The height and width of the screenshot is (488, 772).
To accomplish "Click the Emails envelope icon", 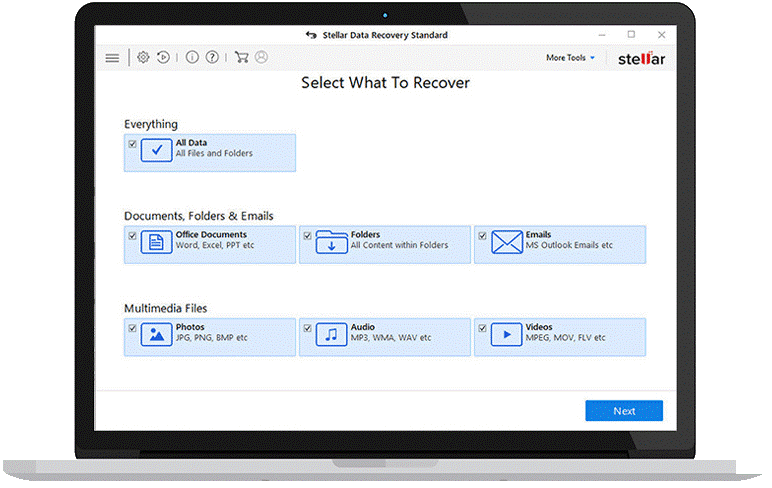I will point(507,243).
